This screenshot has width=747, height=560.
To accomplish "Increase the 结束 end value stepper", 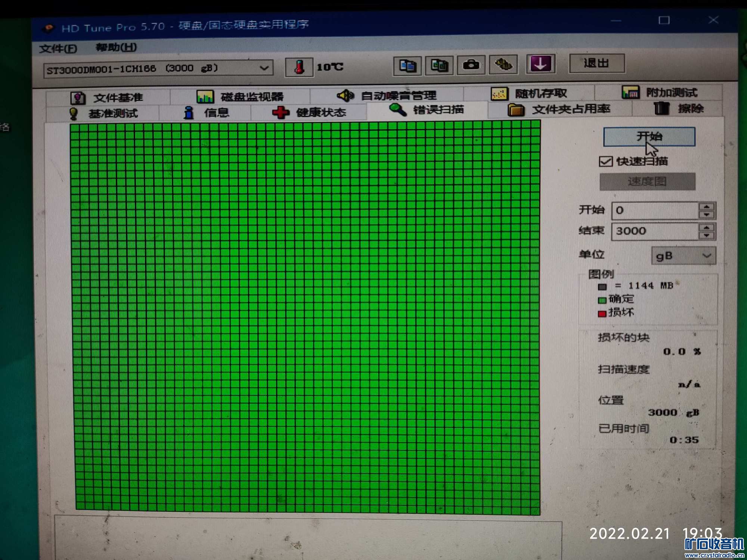I will click(706, 227).
